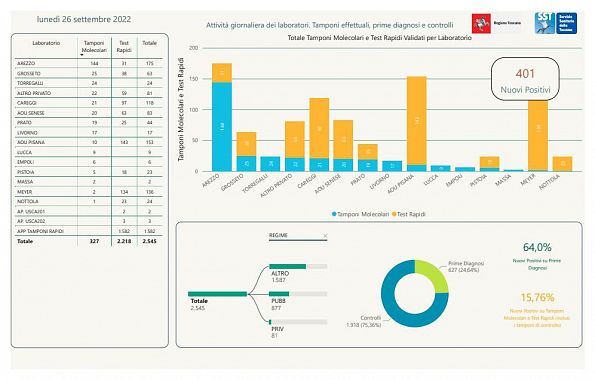
Task: Sort by the Test Rapidi column header
Action: (x=124, y=46)
